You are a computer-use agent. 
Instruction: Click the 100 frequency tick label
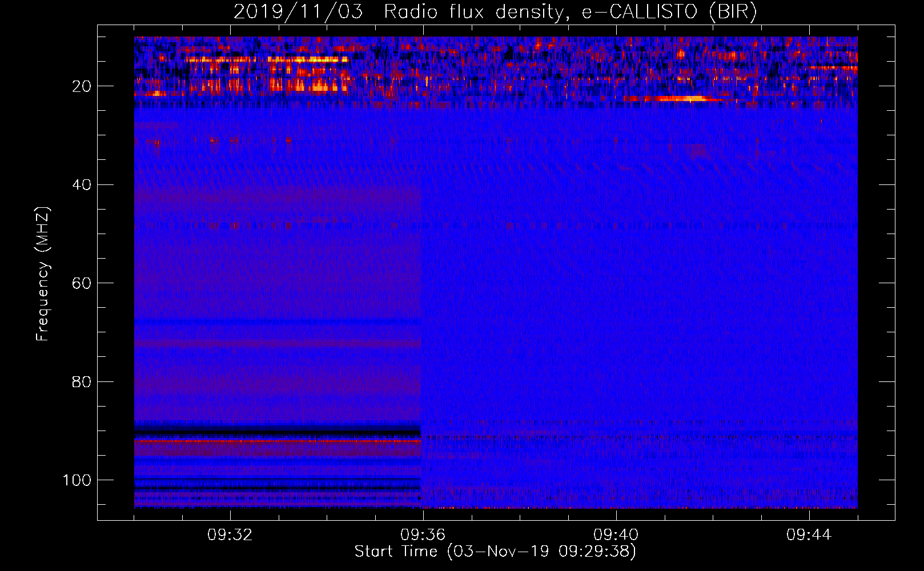[x=77, y=480]
